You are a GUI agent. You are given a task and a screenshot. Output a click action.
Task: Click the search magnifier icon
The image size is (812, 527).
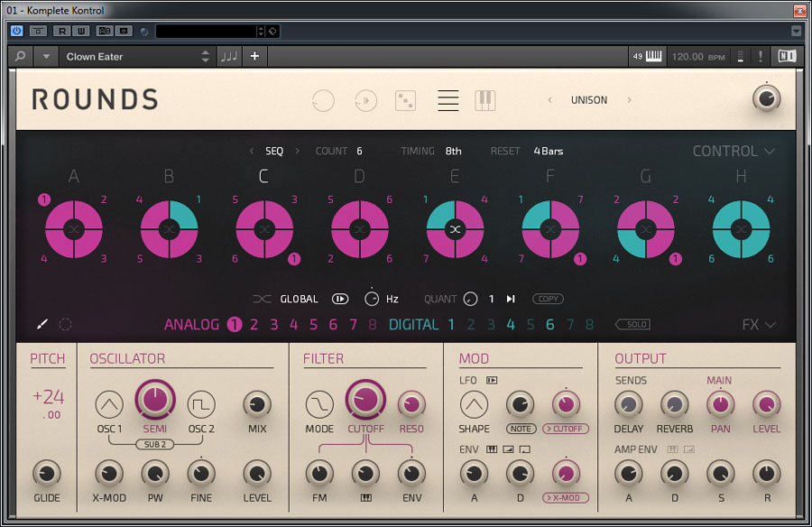pos(20,57)
